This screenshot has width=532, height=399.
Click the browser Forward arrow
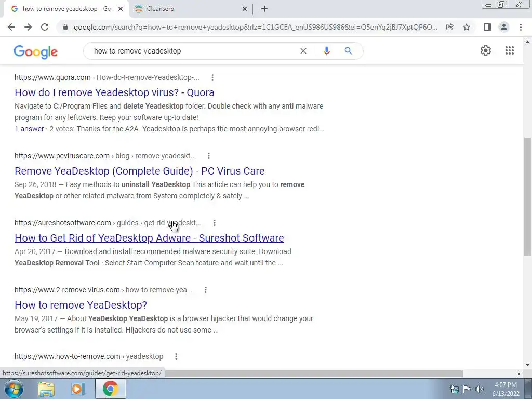[28, 27]
